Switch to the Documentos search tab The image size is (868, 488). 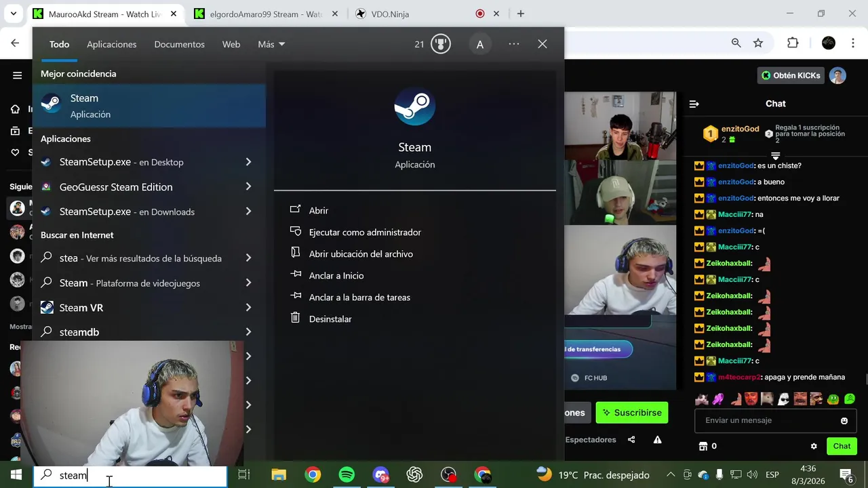[x=179, y=44]
